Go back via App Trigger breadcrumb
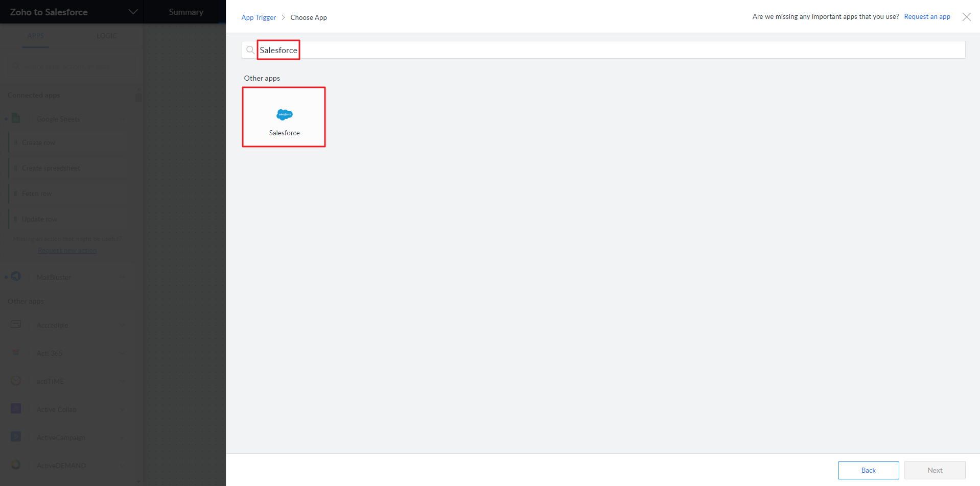The image size is (980, 486). coord(259,17)
